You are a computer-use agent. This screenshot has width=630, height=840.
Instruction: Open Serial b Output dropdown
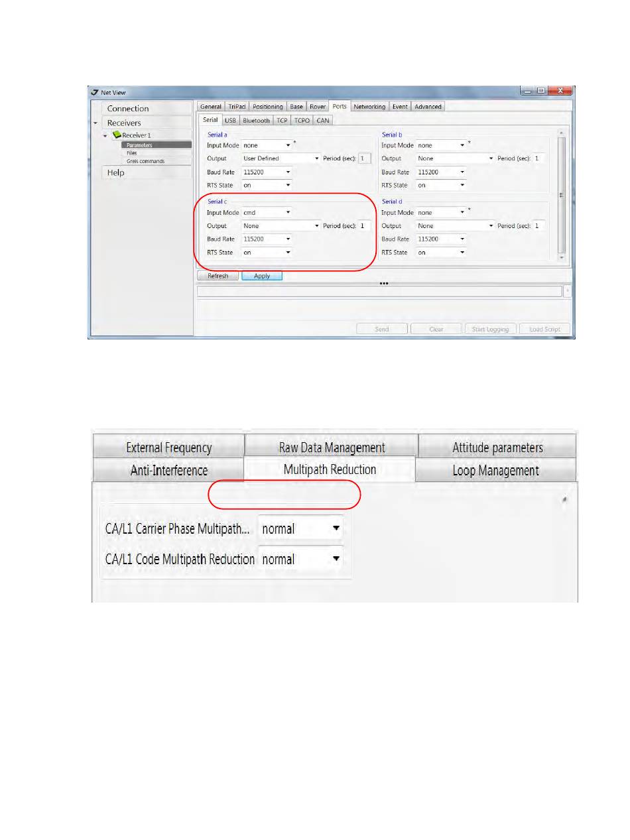[456, 159]
